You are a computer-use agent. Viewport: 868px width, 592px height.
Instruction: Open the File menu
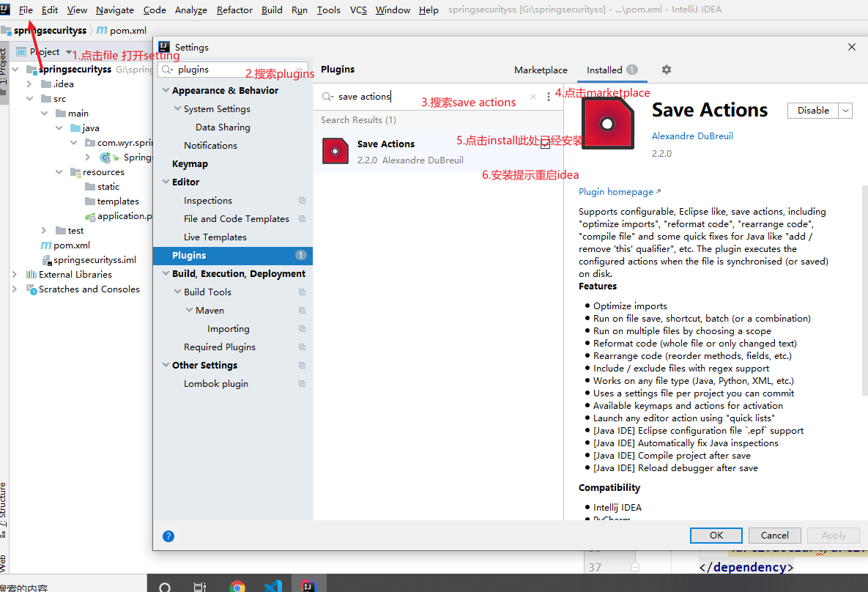click(26, 10)
